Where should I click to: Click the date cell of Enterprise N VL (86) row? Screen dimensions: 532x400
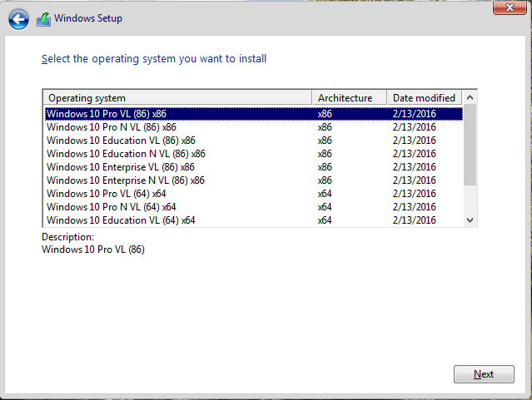[x=415, y=180]
